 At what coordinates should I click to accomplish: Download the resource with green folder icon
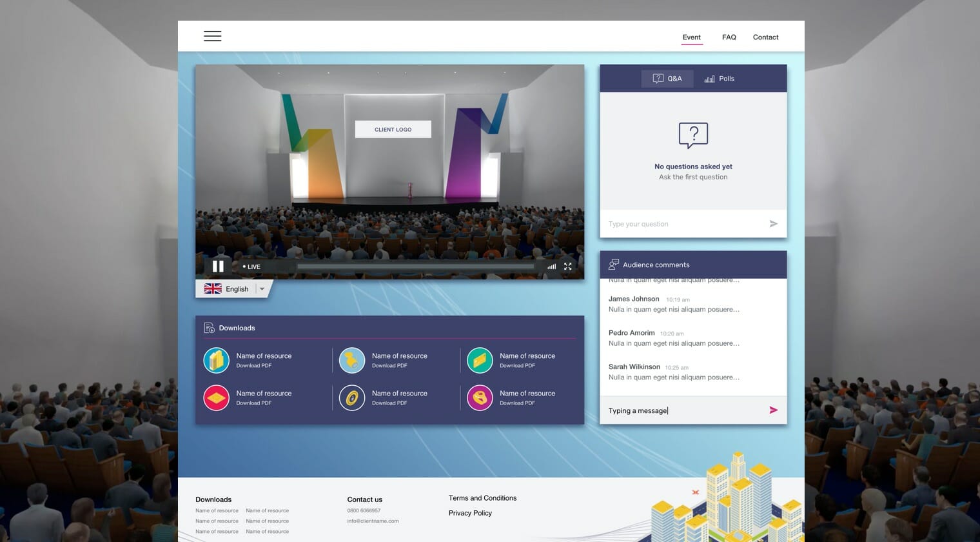click(480, 361)
